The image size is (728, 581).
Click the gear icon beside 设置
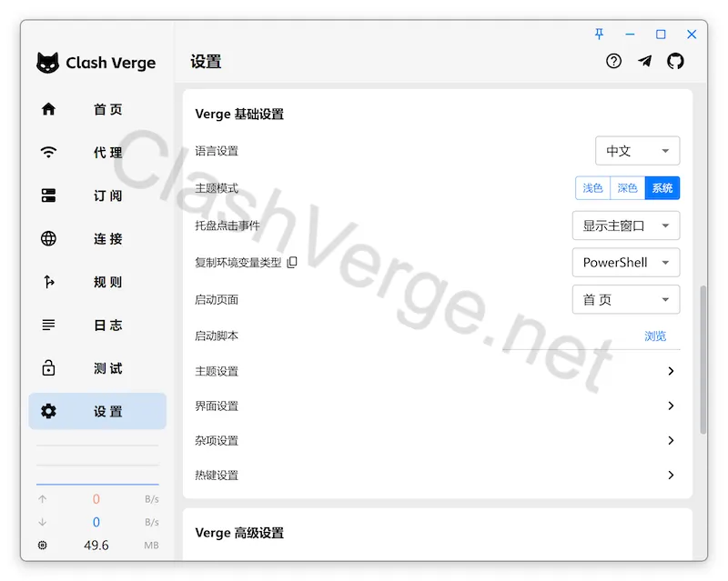click(48, 411)
